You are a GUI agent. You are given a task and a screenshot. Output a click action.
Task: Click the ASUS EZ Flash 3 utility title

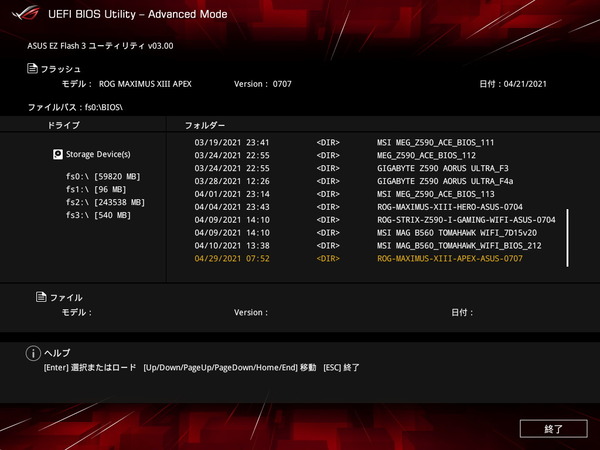tap(100, 46)
